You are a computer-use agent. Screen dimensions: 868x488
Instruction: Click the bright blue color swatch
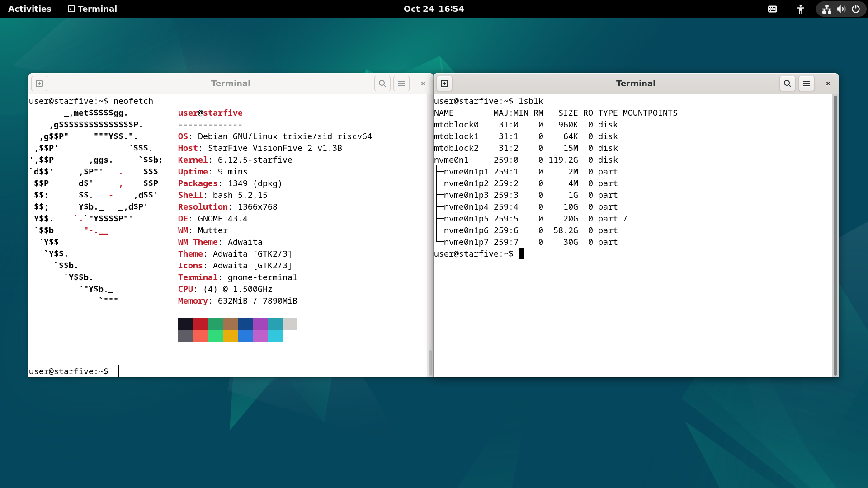pos(245,336)
